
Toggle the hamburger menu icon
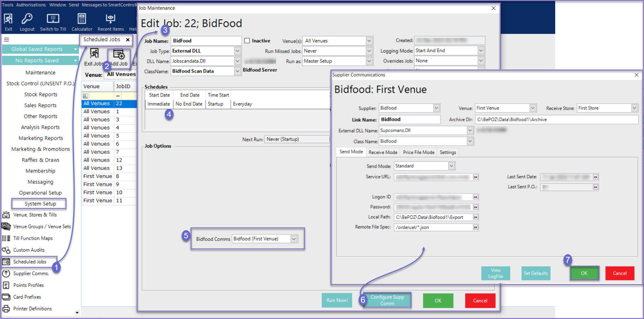coord(6,40)
